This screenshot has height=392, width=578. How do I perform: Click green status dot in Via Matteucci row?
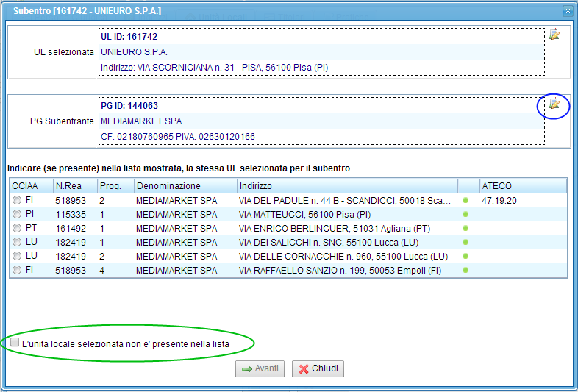click(x=465, y=214)
